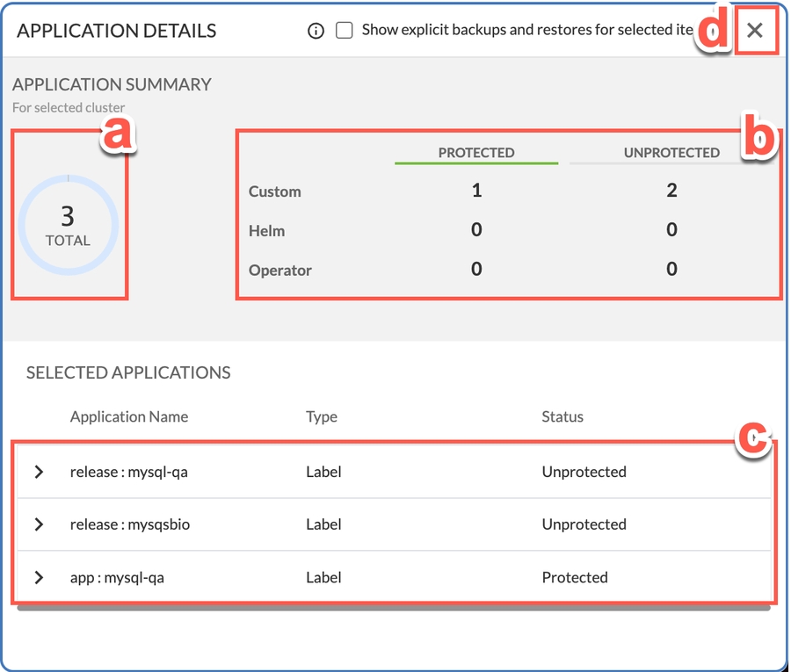
Task: Select the PROTECTED column header
Action: (476, 153)
